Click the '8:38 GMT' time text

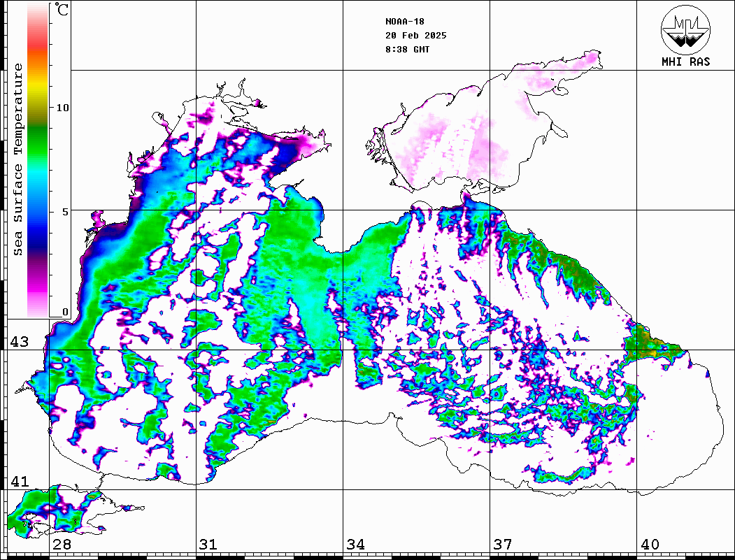pos(407,50)
